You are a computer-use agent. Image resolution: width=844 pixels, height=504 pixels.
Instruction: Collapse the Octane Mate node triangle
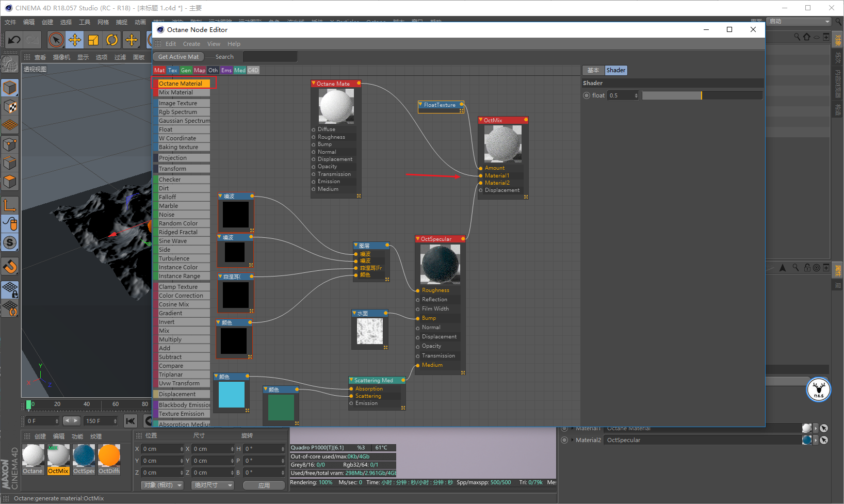coord(314,83)
